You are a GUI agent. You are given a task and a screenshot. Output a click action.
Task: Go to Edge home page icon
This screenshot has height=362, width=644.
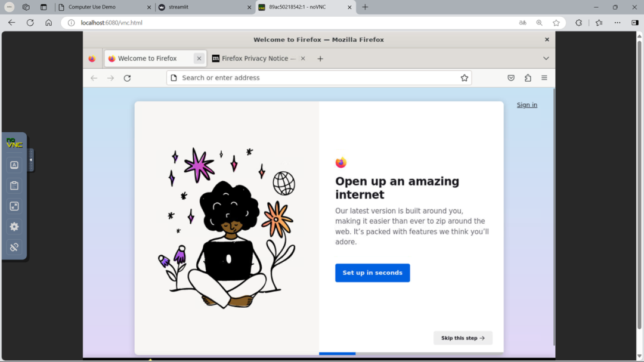tap(48, 23)
